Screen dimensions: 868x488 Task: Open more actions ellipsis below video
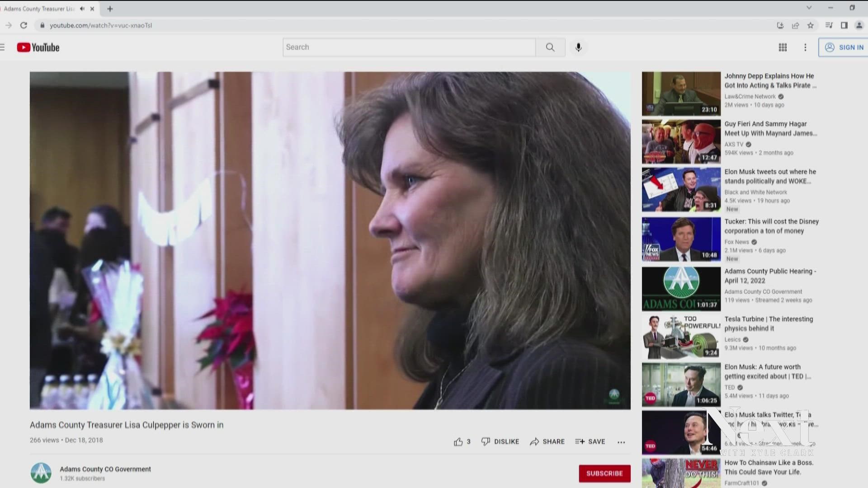(x=621, y=442)
